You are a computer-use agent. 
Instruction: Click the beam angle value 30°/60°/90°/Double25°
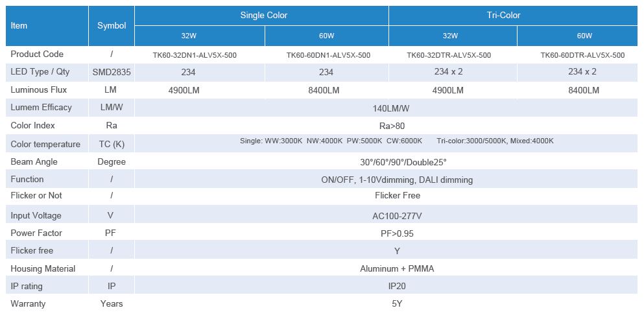click(x=389, y=162)
